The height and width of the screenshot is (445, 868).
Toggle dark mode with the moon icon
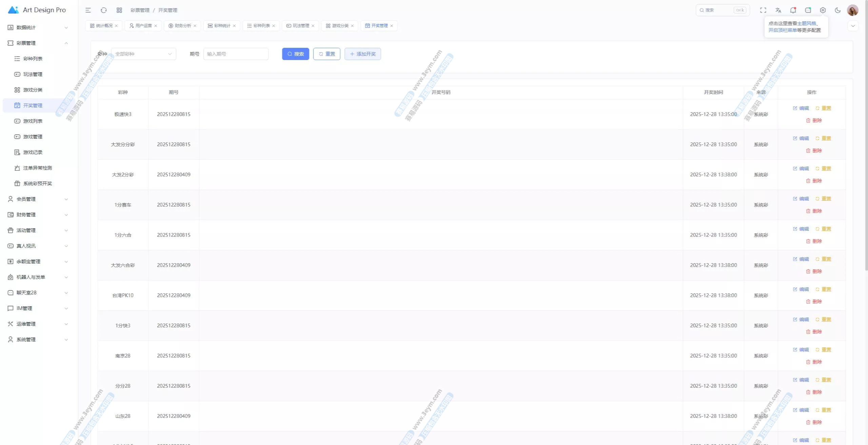click(838, 10)
